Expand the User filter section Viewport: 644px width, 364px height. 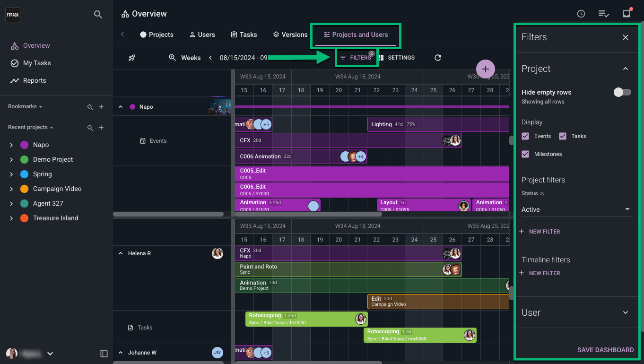[x=626, y=312]
